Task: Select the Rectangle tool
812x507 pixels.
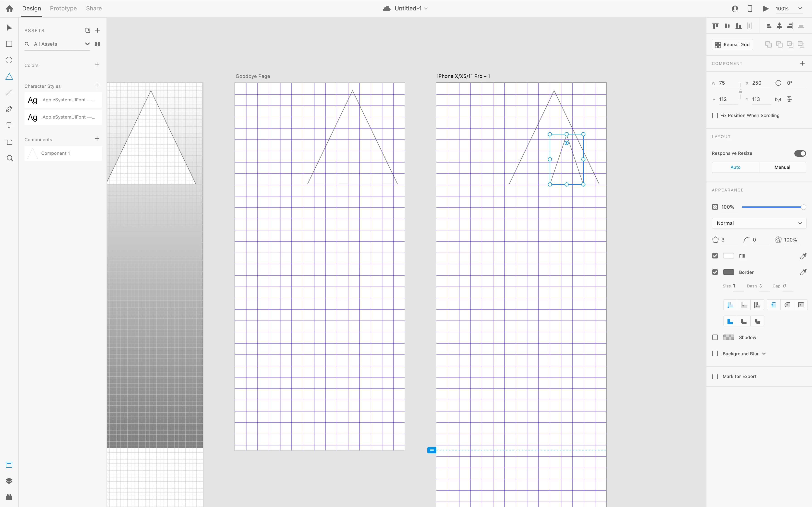Action: (x=9, y=44)
